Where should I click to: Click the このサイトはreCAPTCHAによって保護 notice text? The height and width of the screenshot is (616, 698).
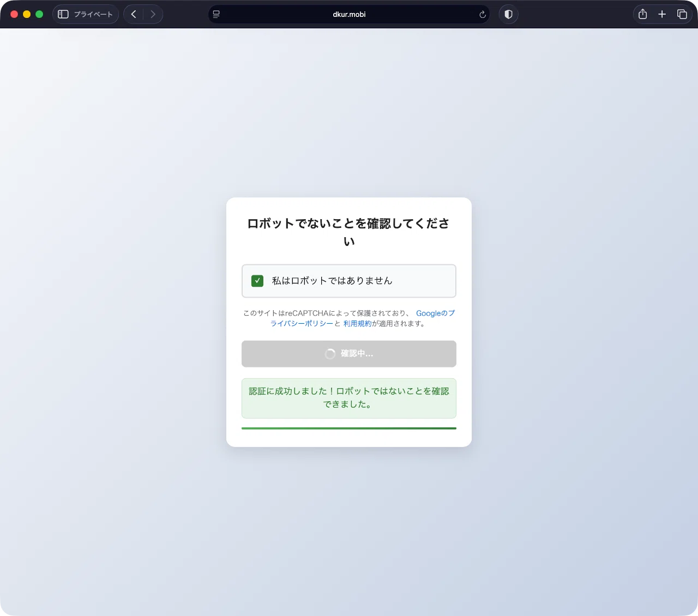point(349,318)
